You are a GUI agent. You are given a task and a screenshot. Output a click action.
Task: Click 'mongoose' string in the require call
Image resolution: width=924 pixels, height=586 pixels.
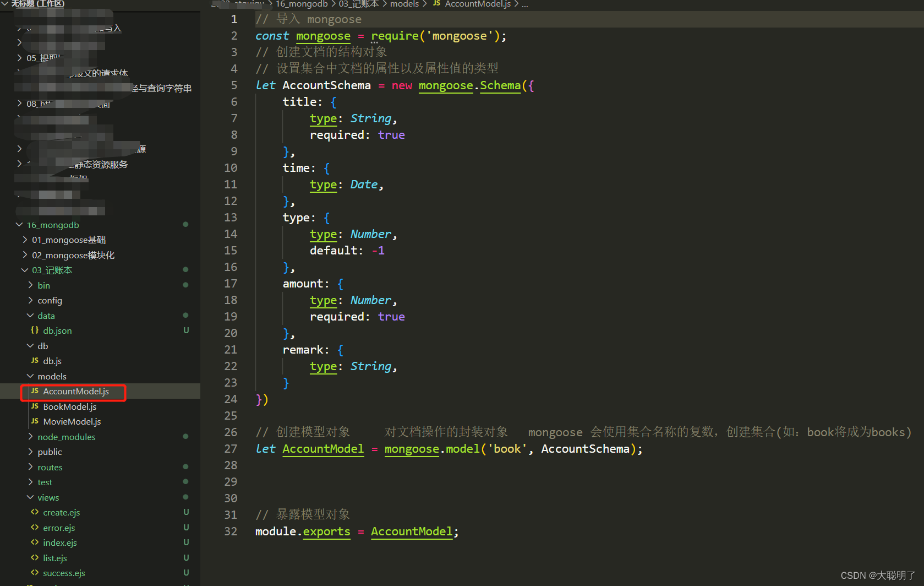[x=460, y=36]
